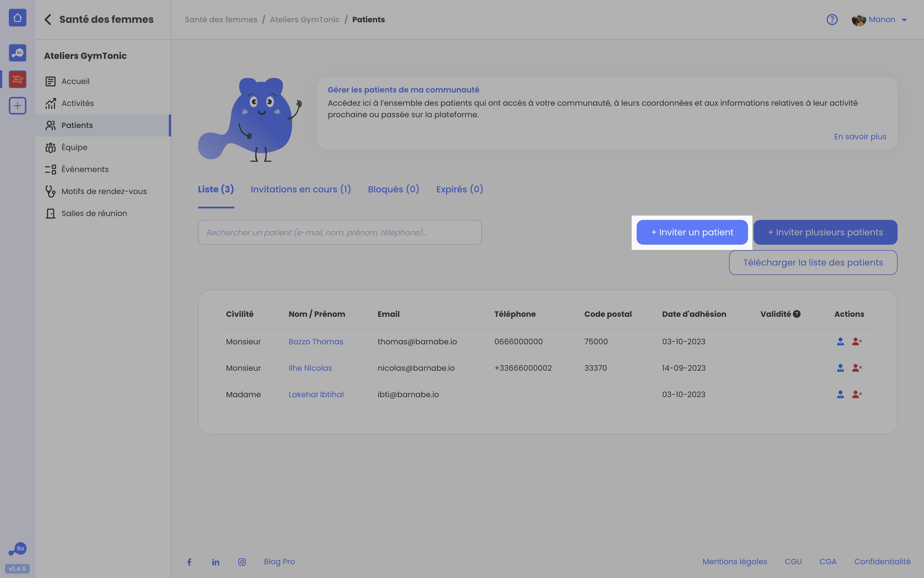
Task: Open the Instagram footer icon
Action: [242, 562]
